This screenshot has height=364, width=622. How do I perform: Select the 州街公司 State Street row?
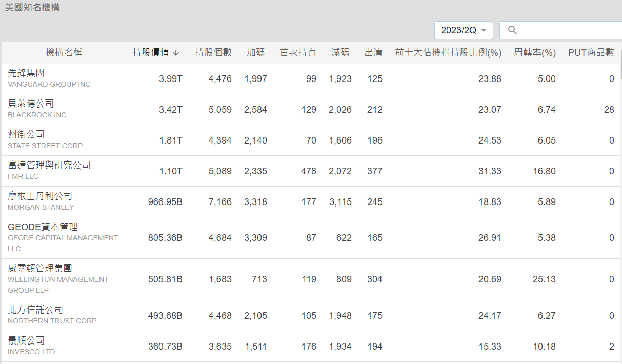[x=27, y=134]
